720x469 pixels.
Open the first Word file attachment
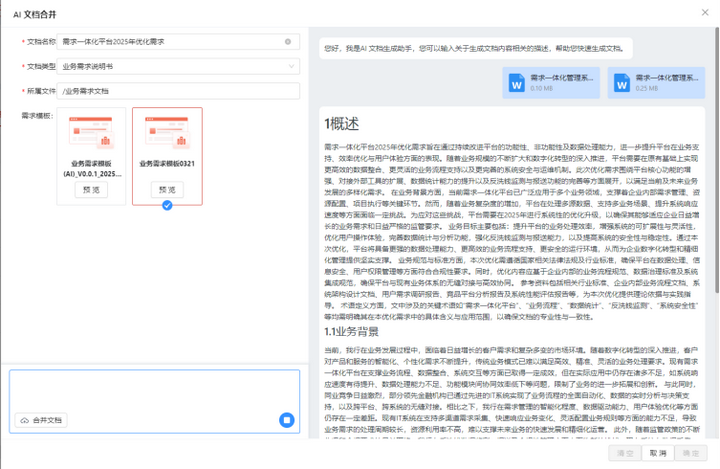pos(551,83)
